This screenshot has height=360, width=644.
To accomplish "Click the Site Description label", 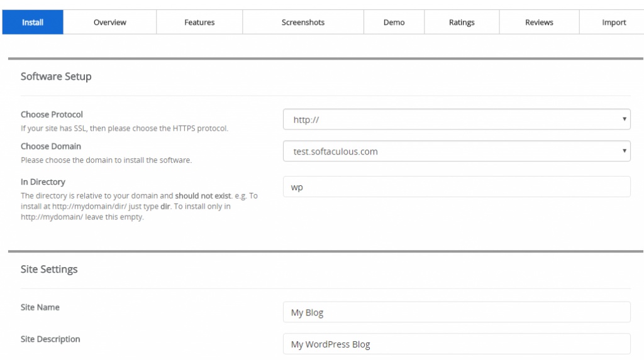I will [50, 339].
